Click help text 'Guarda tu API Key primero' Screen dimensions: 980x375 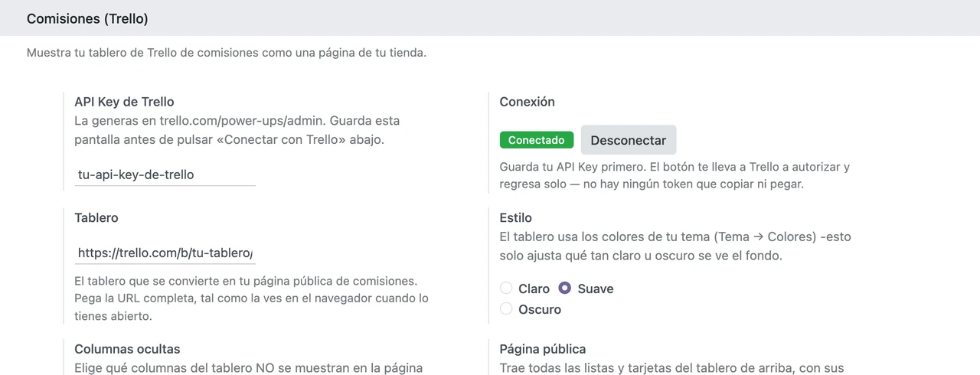pos(675,175)
